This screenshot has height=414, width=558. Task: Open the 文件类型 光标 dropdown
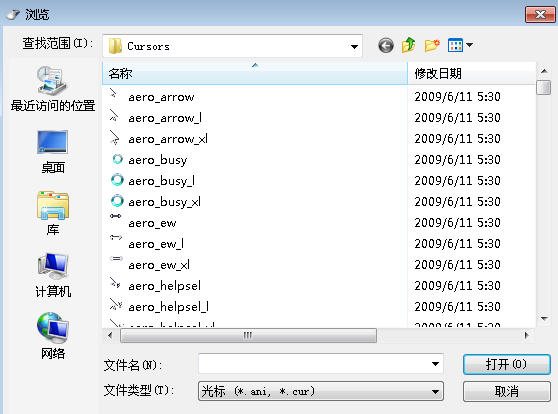[321, 391]
